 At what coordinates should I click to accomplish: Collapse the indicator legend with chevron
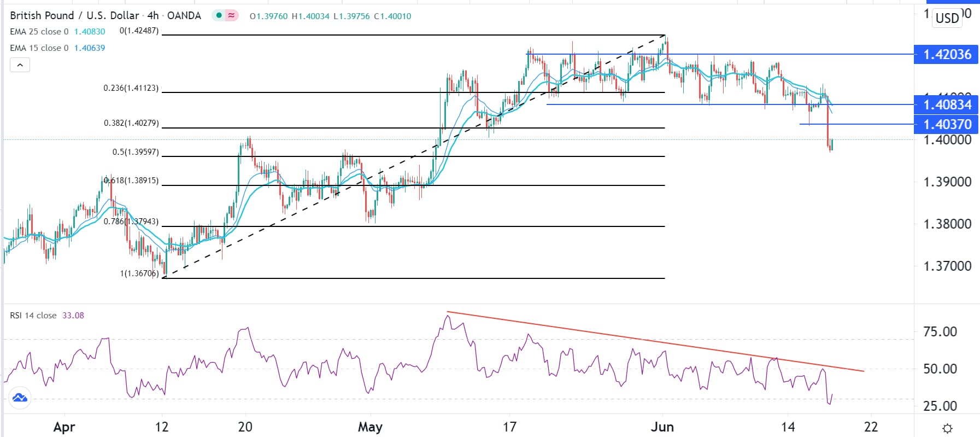[20, 65]
